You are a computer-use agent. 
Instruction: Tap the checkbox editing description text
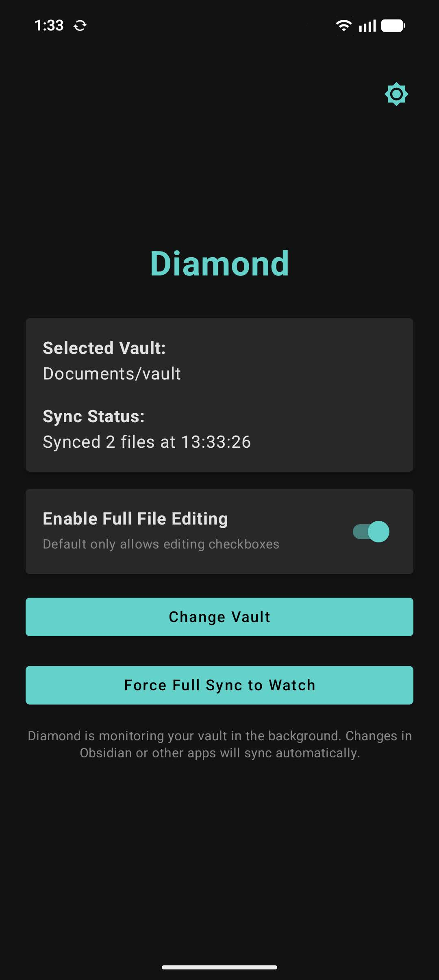tap(161, 544)
